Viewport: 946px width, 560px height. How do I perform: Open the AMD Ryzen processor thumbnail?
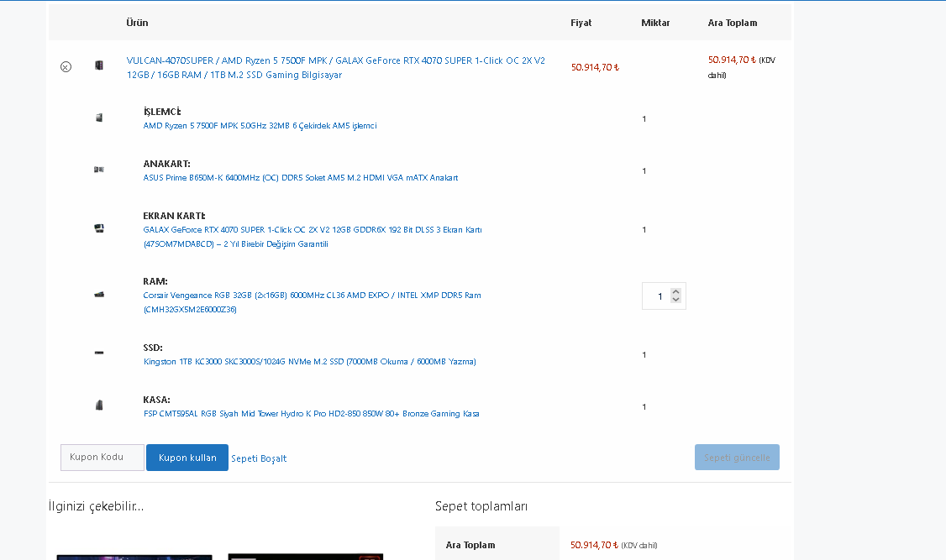pyautogui.click(x=99, y=118)
